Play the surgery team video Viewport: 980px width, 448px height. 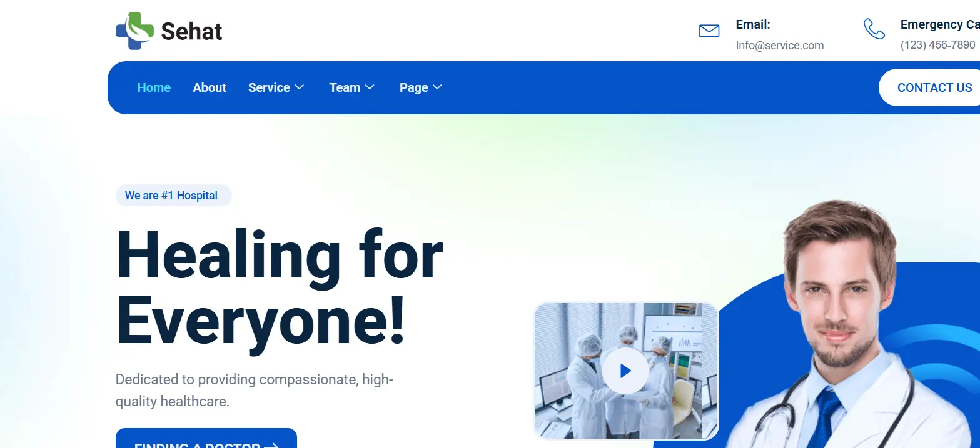pyautogui.click(x=625, y=371)
